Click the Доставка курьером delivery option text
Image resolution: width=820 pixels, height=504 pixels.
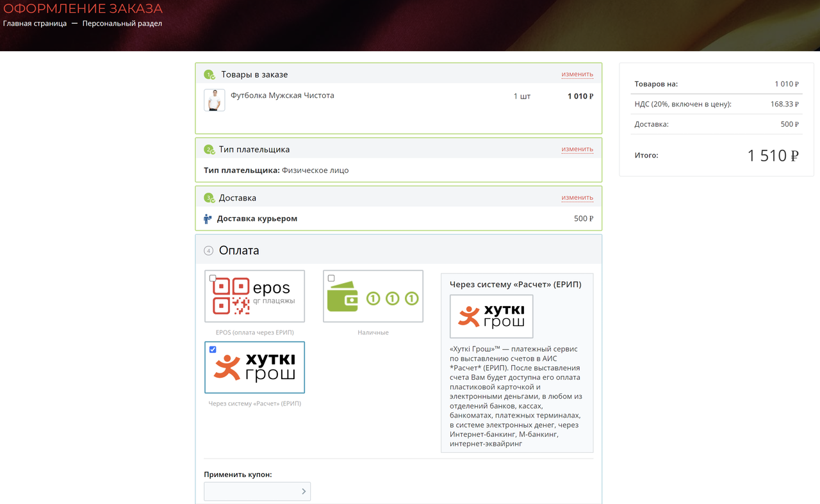tap(257, 218)
